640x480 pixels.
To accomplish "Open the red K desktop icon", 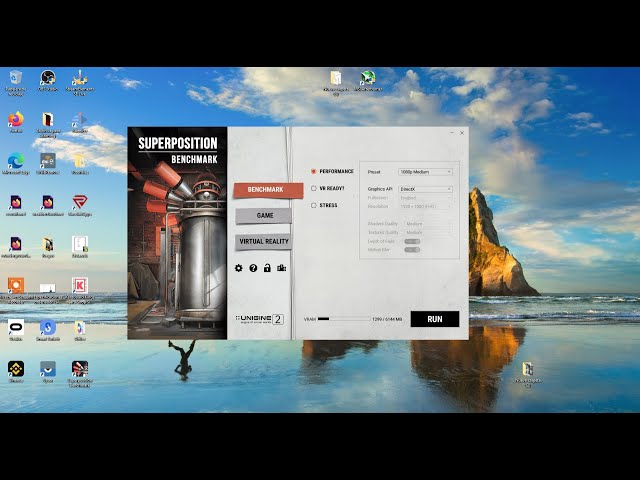I will 80,286.
